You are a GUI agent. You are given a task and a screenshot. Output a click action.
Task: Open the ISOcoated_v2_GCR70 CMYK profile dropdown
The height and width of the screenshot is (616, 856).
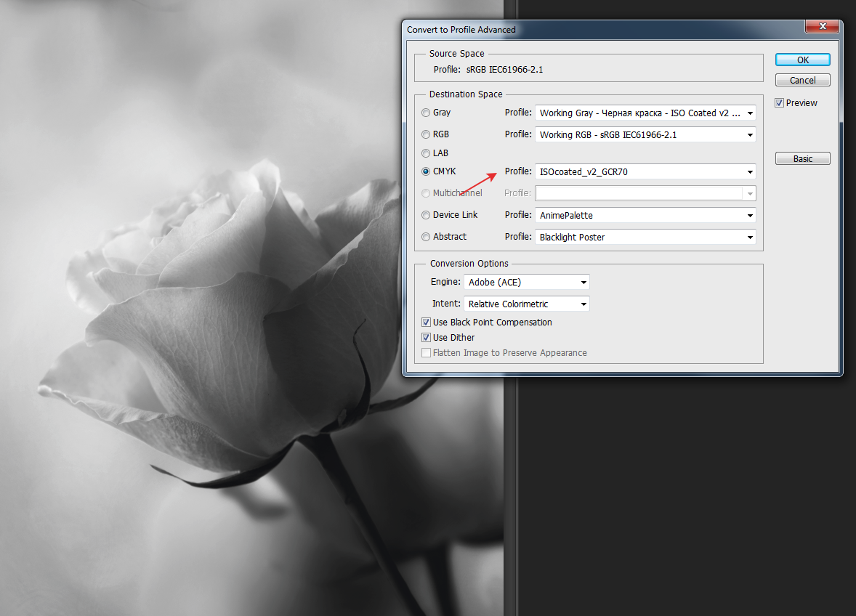[x=645, y=172]
